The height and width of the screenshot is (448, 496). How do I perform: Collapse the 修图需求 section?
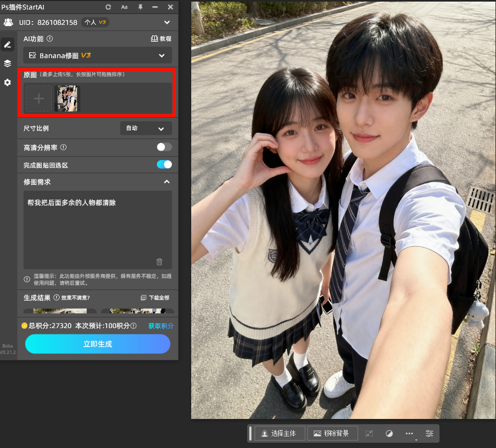coord(167,182)
